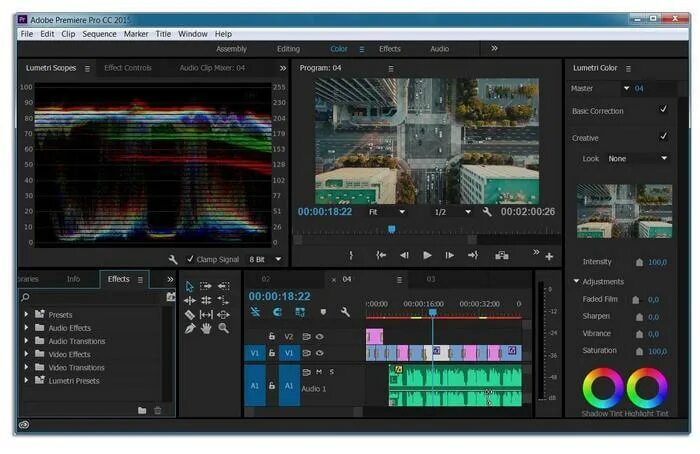Screen dimensions: 700x454
Task: Toggle the Basic Correction checkbox
Action: [x=664, y=109]
